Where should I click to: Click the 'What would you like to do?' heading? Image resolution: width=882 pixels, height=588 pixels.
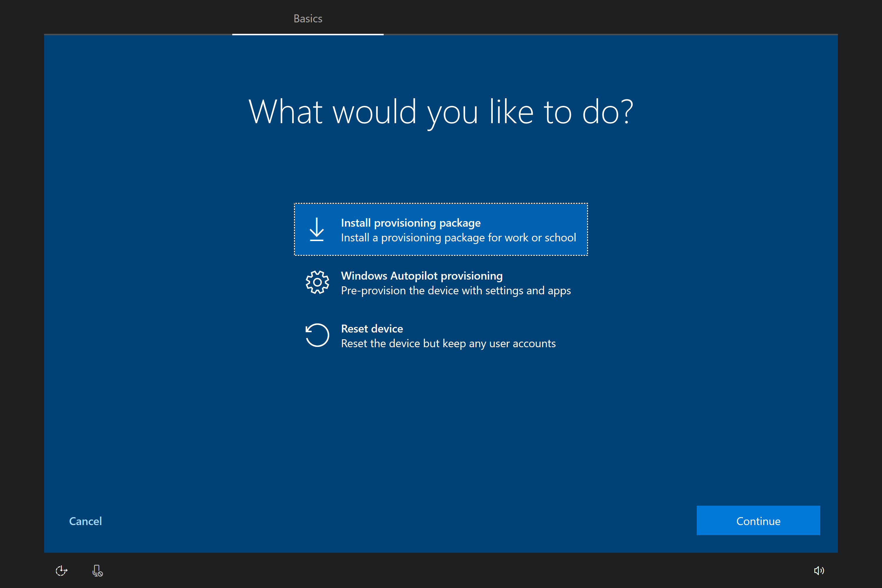441,111
